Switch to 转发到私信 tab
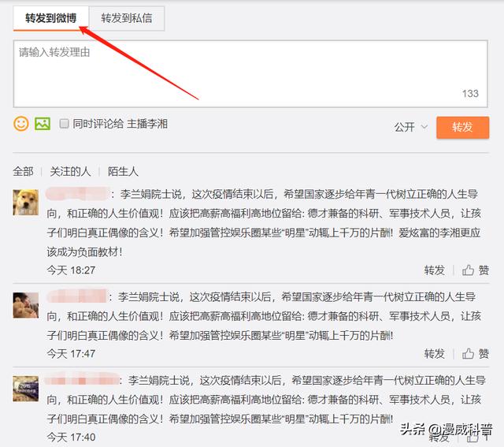This screenshot has height=447, width=504. (127, 18)
